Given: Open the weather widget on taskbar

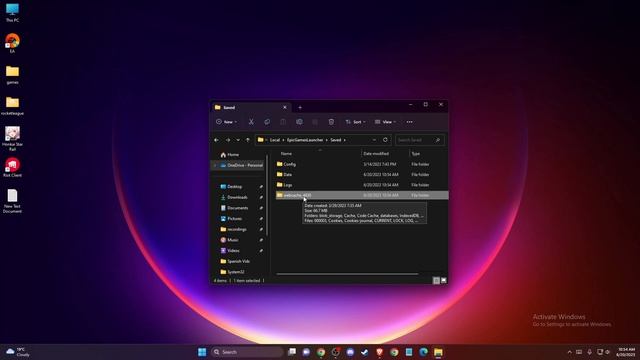Looking at the screenshot, I should pos(18,352).
